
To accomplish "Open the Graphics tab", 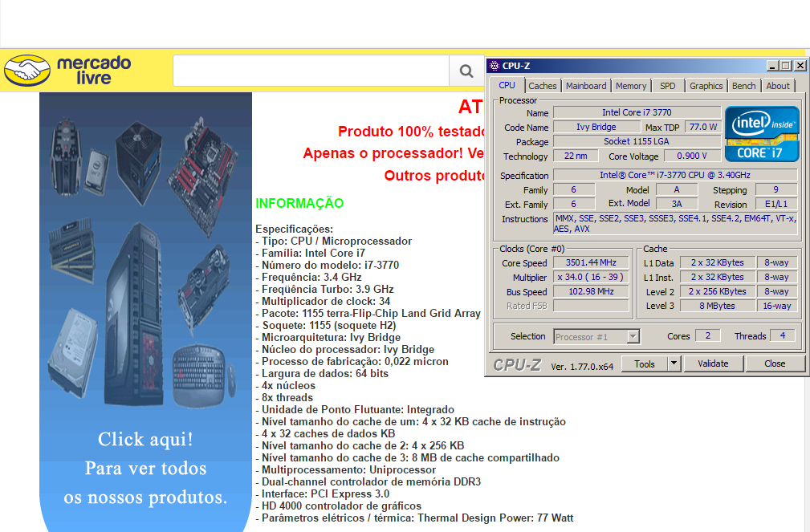I will click(x=706, y=86).
